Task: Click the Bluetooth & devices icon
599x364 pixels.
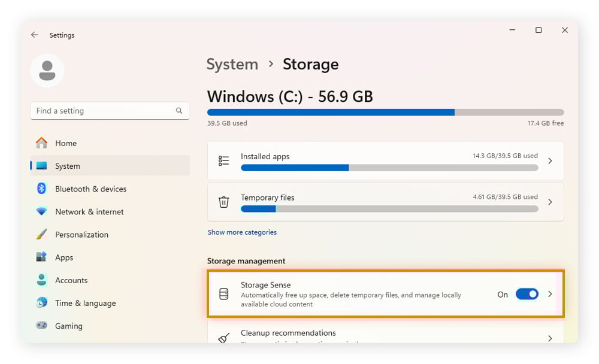Action: (x=41, y=189)
